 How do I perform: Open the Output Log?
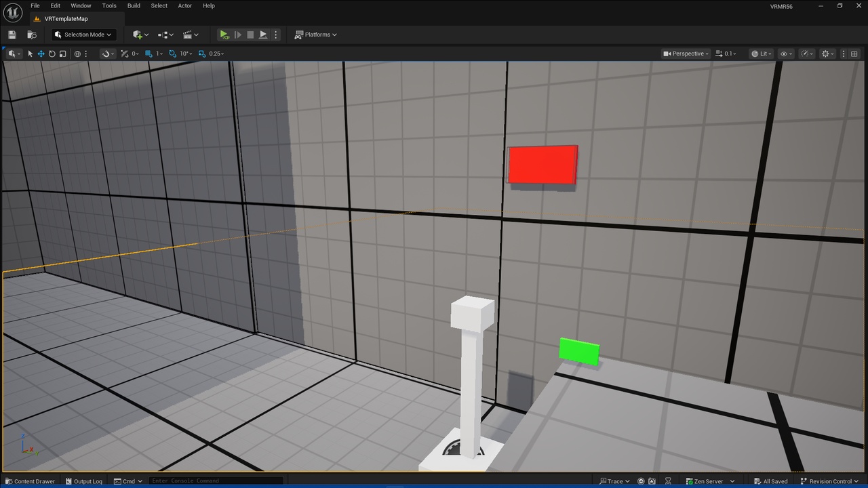[83, 481]
